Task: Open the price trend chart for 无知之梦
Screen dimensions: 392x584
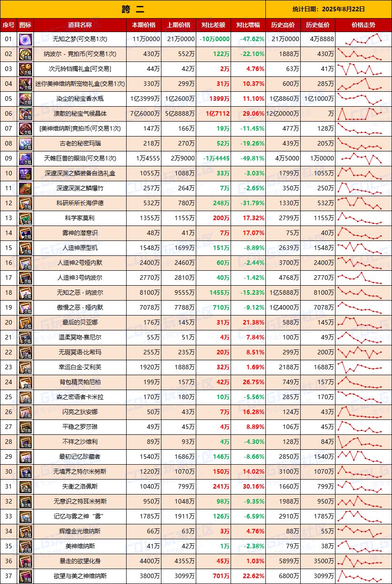Action: [x=364, y=39]
